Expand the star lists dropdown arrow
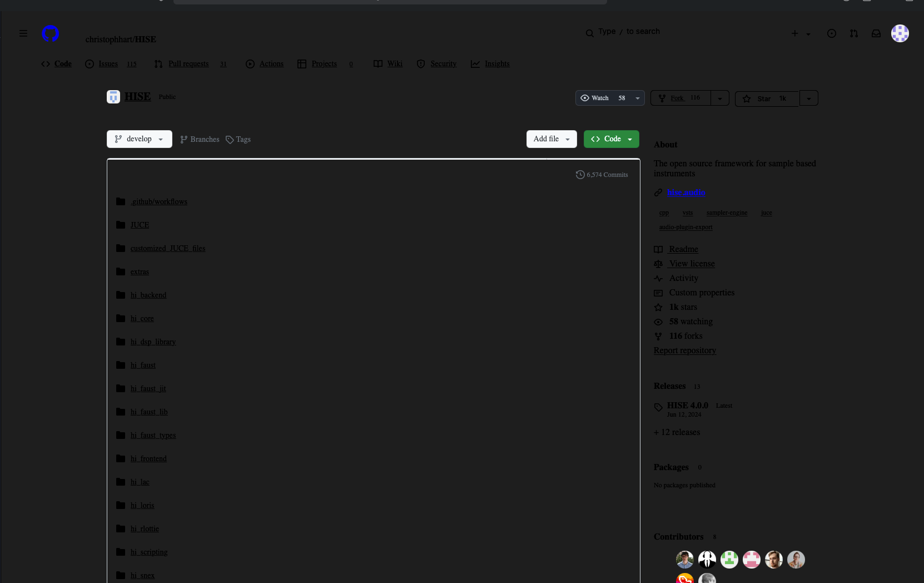 (x=809, y=98)
